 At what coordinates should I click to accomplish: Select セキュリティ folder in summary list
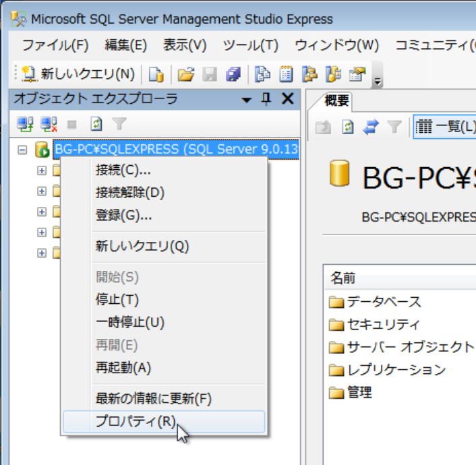(x=374, y=324)
